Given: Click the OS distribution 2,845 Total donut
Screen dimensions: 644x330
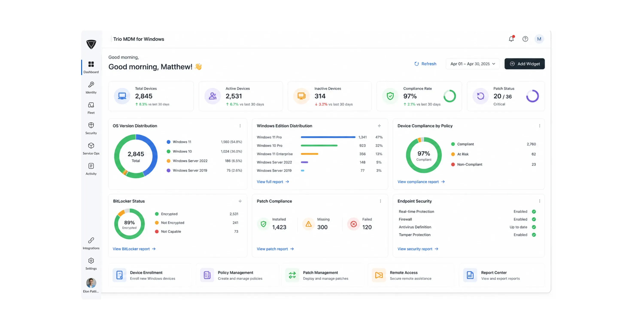Looking at the screenshot, I should click(x=136, y=156).
